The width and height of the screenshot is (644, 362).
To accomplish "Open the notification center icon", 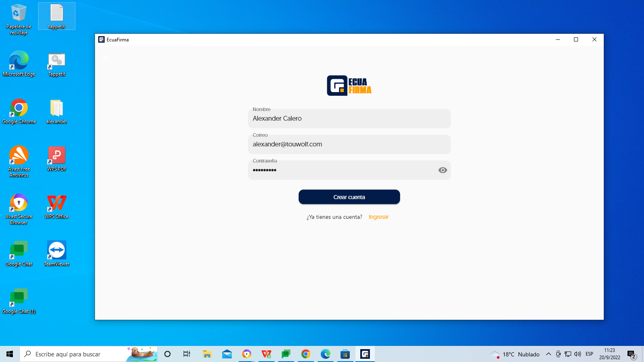I will coord(632,354).
